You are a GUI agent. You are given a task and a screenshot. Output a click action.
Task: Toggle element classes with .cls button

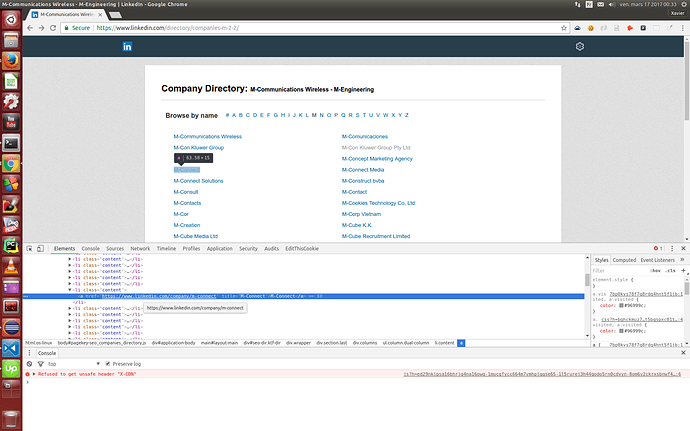(x=670, y=270)
